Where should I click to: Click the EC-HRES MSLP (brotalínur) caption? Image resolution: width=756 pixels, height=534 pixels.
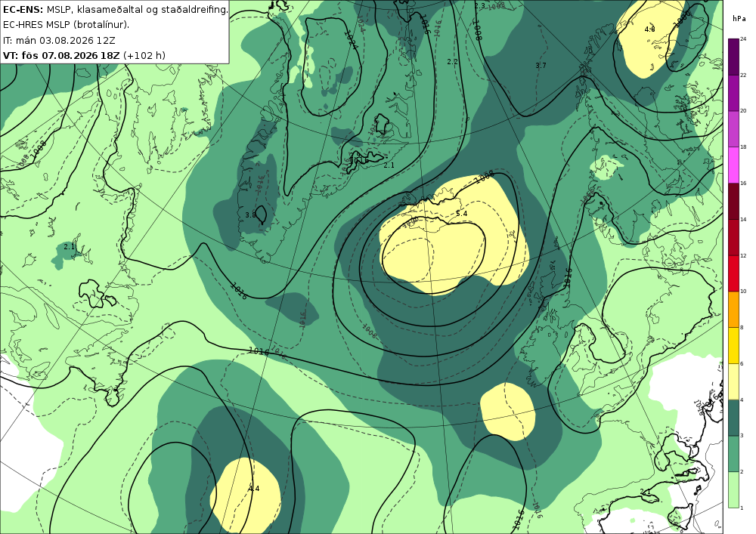pyautogui.click(x=66, y=25)
